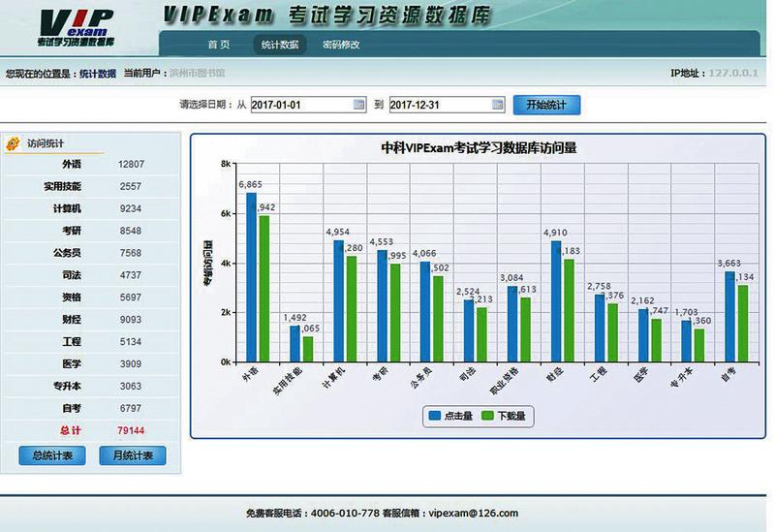Click the red 总计 label

tap(70, 430)
